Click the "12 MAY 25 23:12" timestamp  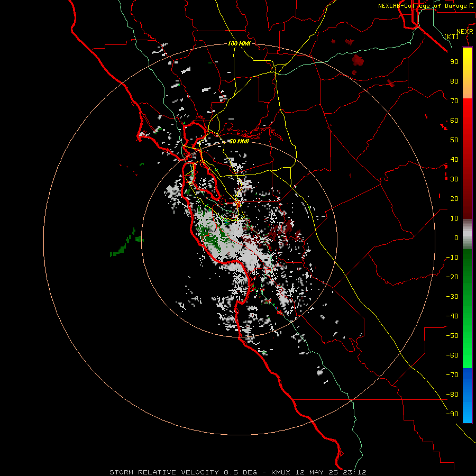click(331, 472)
